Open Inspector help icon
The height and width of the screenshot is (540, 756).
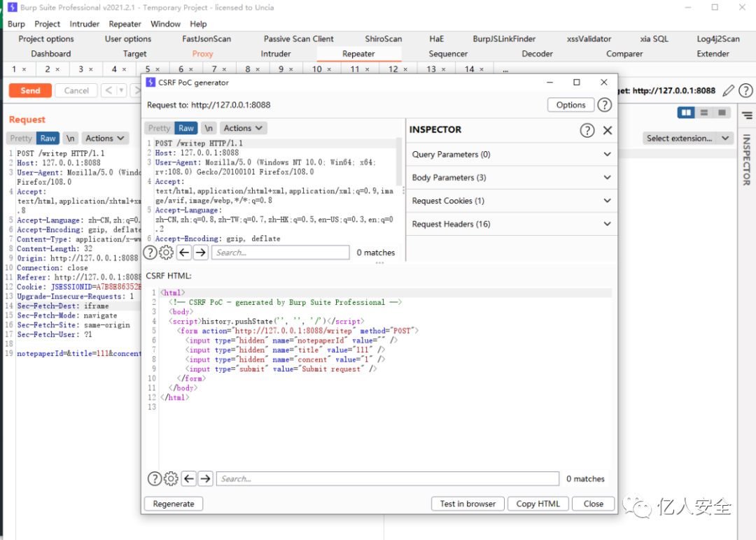(587, 130)
